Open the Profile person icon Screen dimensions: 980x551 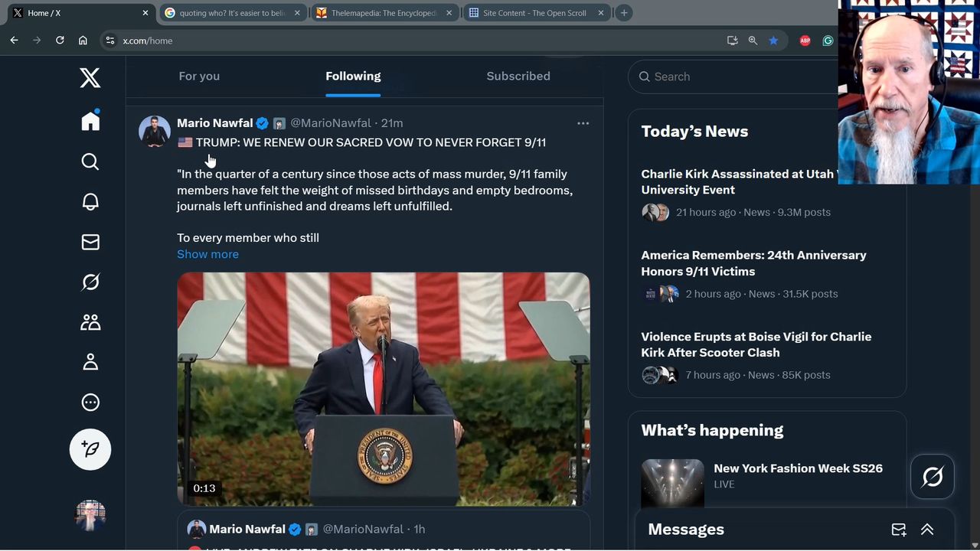[90, 362]
